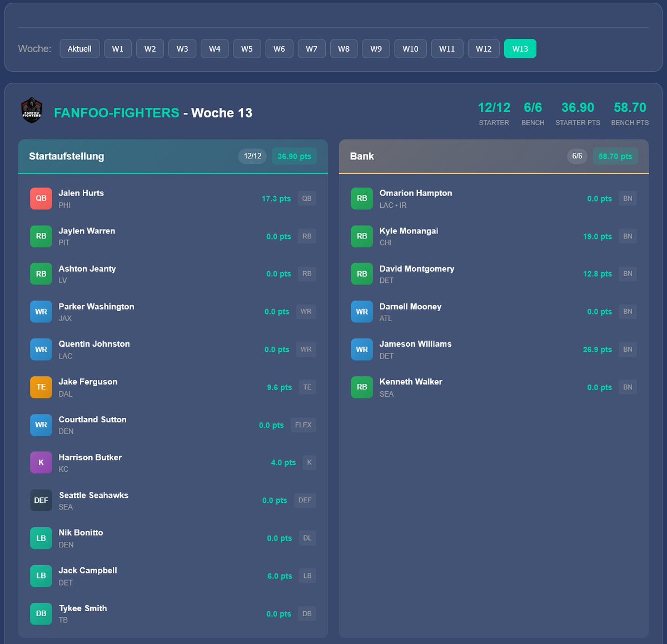
Task: Switch to week W1
Action: [118, 49]
